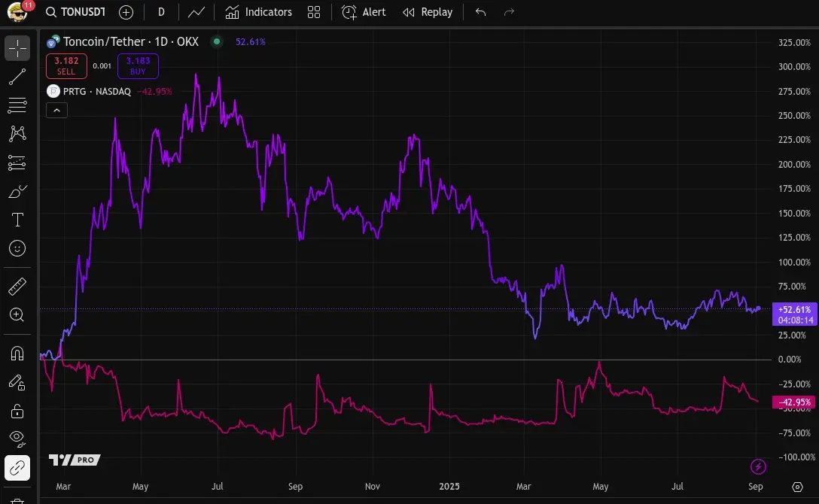Collapse the chart legend with the chevron

coord(56,111)
